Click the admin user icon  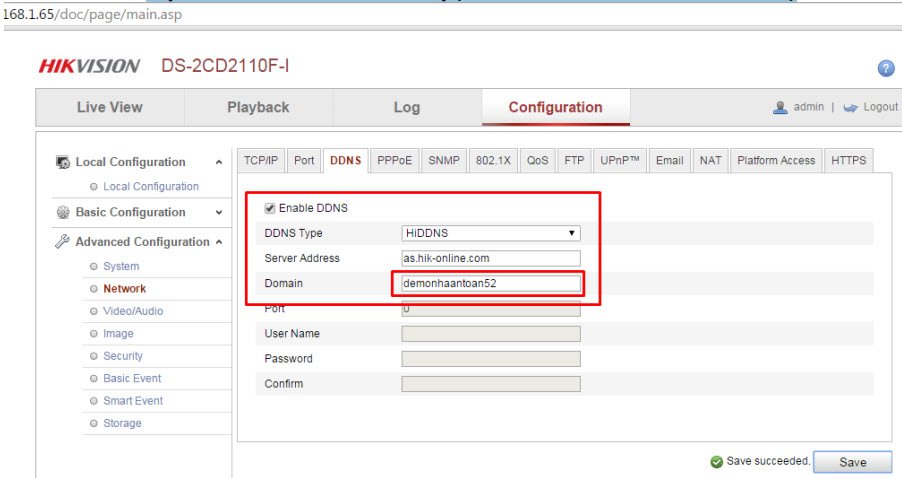point(781,107)
